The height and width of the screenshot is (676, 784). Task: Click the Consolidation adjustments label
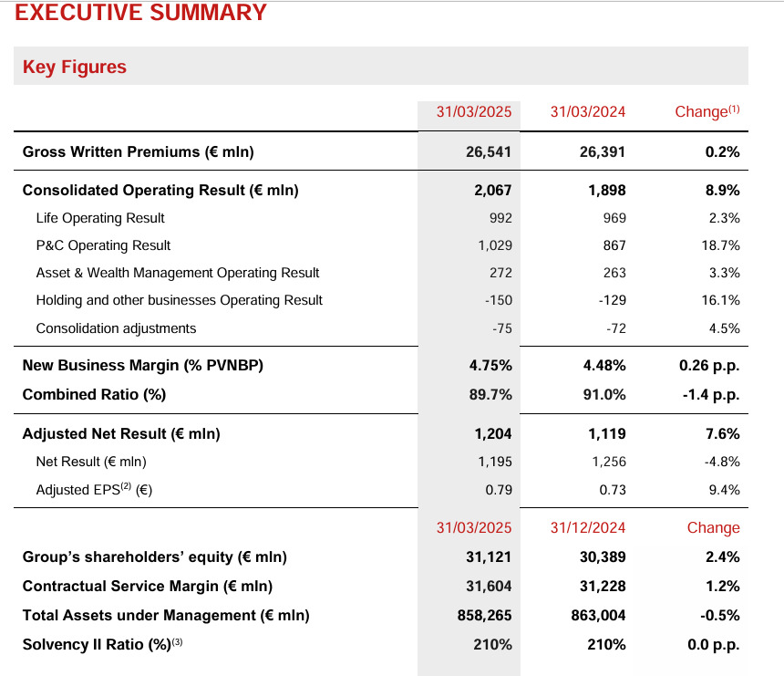(116, 328)
